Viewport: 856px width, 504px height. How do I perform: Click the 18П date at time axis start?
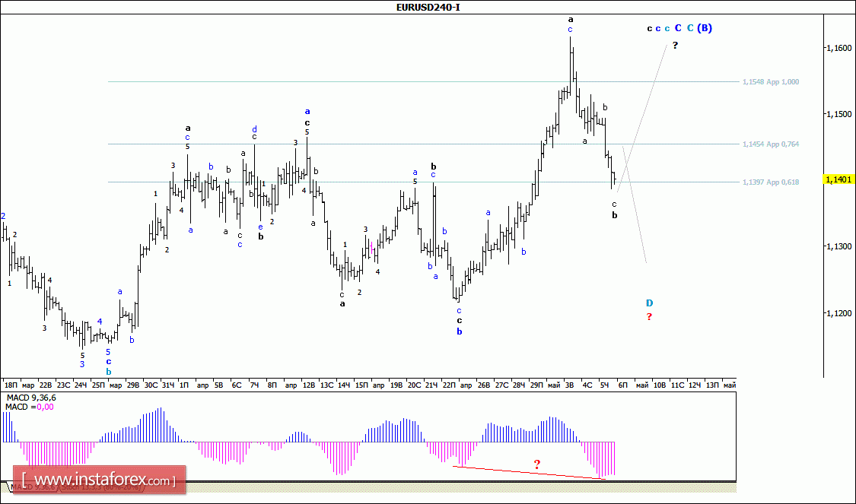[10, 385]
